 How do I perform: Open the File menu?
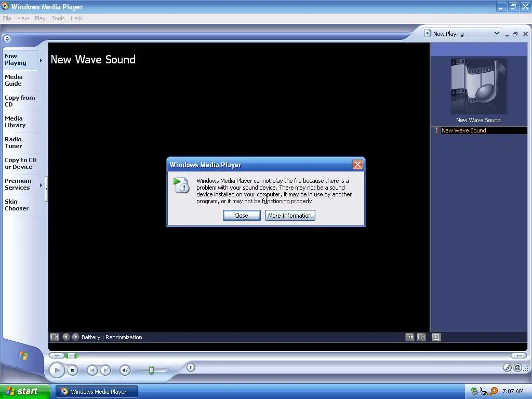pos(7,18)
